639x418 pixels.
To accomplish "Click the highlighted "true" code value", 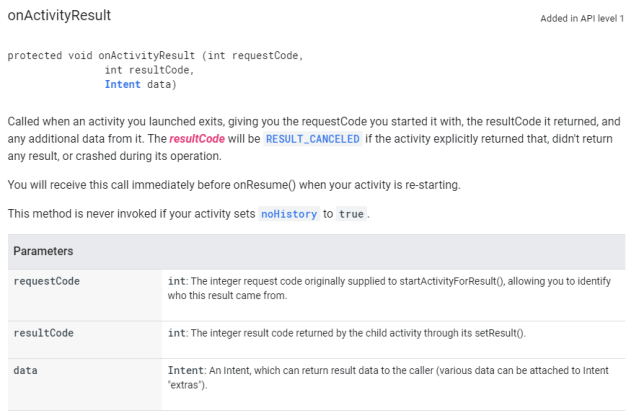I will [x=351, y=215].
